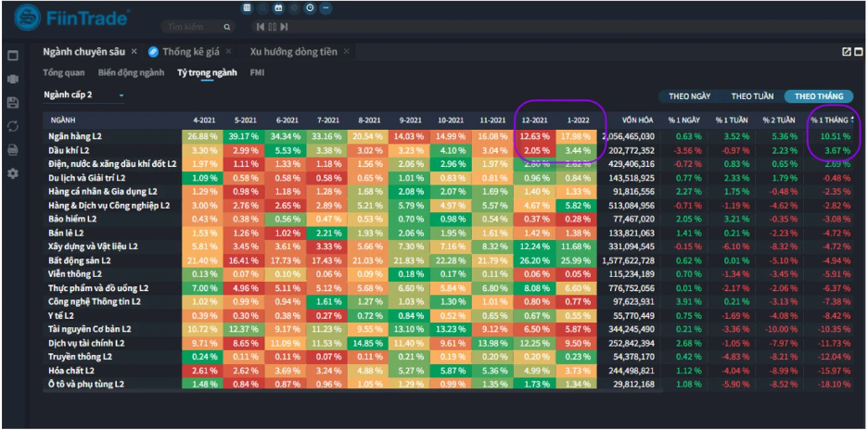Click the 26.20 % cell for Bất động sản
The image size is (868, 430).
(535, 260)
